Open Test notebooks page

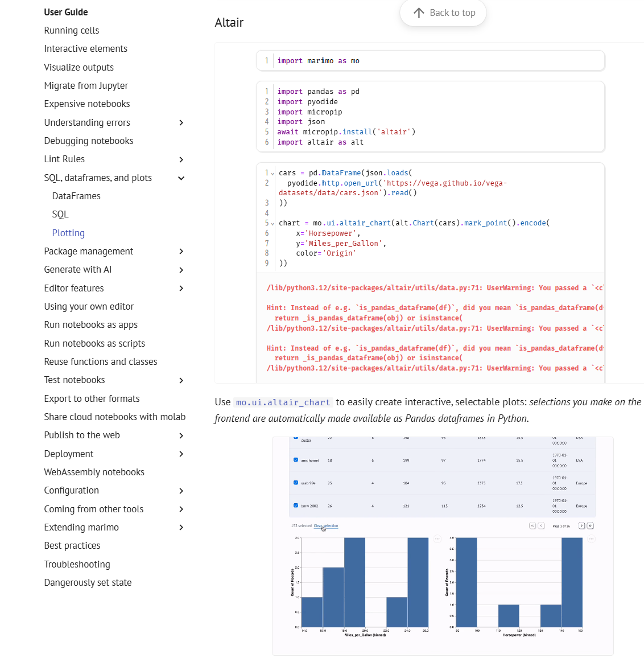[x=75, y=380]
